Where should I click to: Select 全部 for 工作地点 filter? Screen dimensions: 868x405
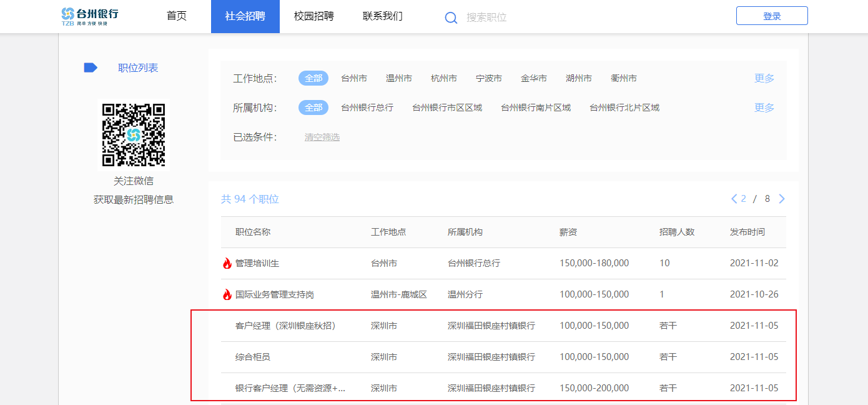(x=313, y=78)
